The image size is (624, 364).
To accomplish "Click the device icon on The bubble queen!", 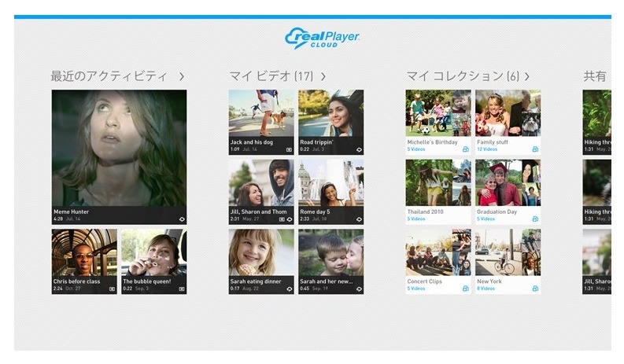I will coord(182,289).
